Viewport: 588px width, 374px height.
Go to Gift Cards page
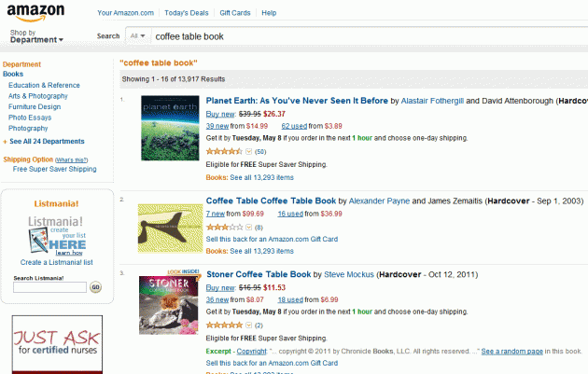click(x=235, y=13)
